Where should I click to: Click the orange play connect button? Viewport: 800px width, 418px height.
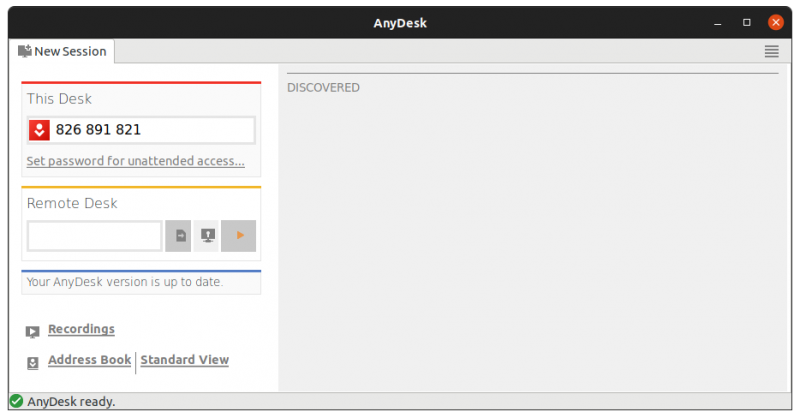pyautogui.click(x=239, y=236)
